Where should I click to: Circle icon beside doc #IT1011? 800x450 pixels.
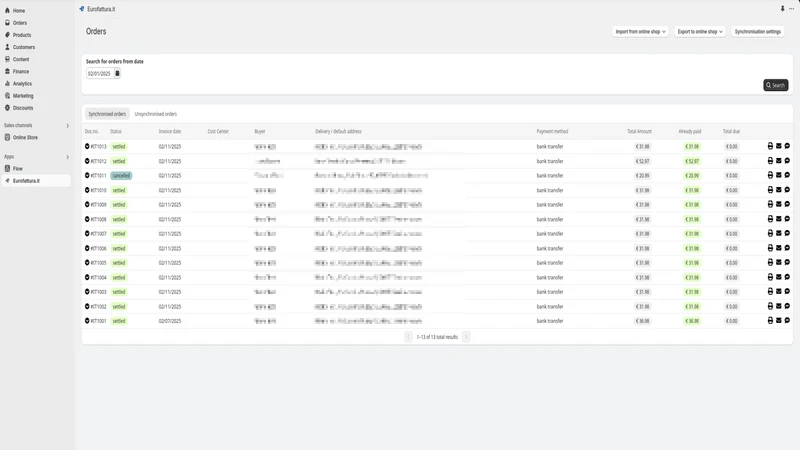pyautogui.click(x=87, y=176)
